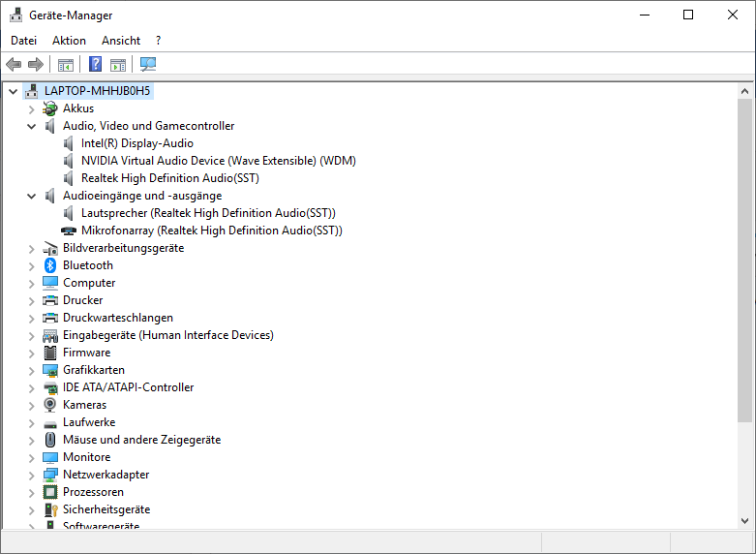Select Mikrofonarray (Realtek) device

(212, 231)
